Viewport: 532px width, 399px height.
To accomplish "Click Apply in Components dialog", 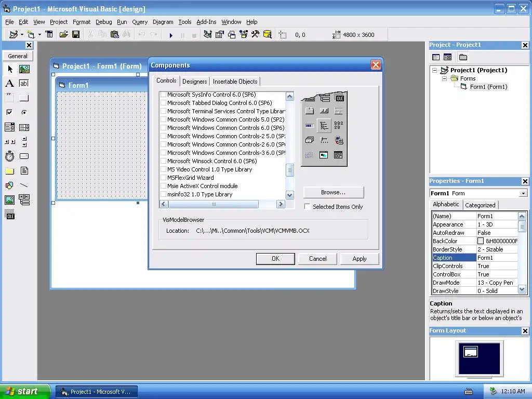I will [360, 259].
